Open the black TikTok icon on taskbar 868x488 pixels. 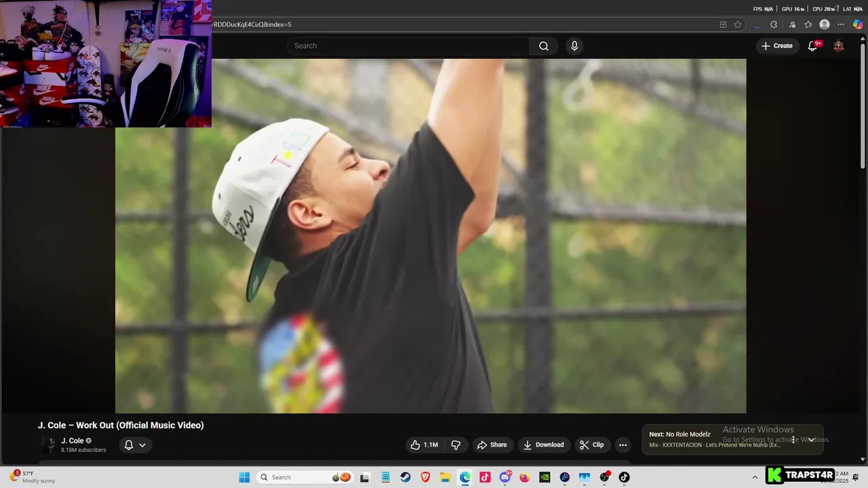[624, 477]
